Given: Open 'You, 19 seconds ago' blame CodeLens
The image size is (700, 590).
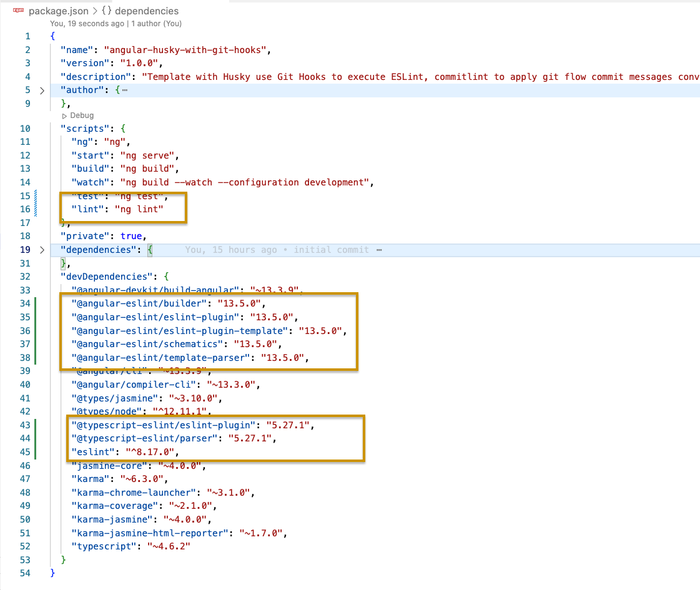Looking at the screenshot, I should [x=86, y=23].
